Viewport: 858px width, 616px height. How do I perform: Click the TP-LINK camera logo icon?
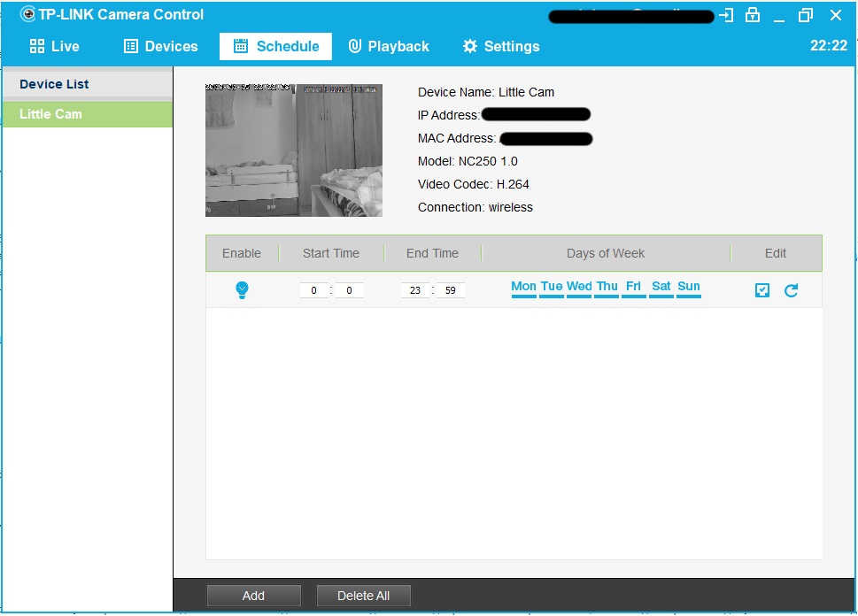[27, 14]
